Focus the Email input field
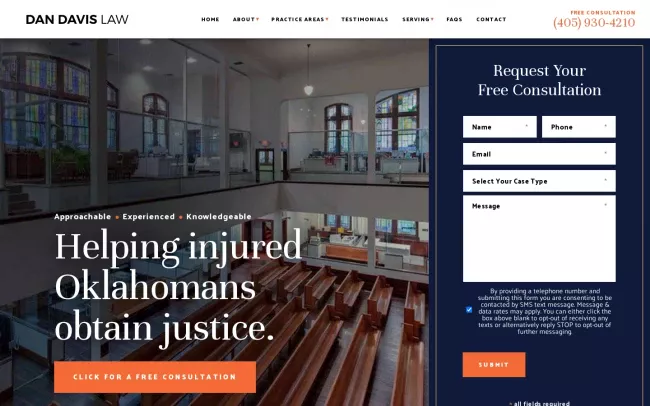650x406 pixels. point(539,154)
